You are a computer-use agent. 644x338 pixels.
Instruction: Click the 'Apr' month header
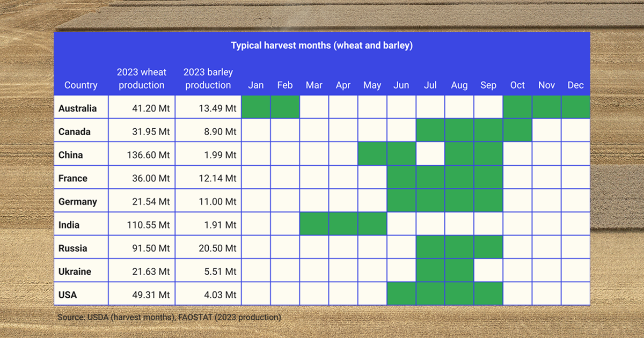[343, 85]
